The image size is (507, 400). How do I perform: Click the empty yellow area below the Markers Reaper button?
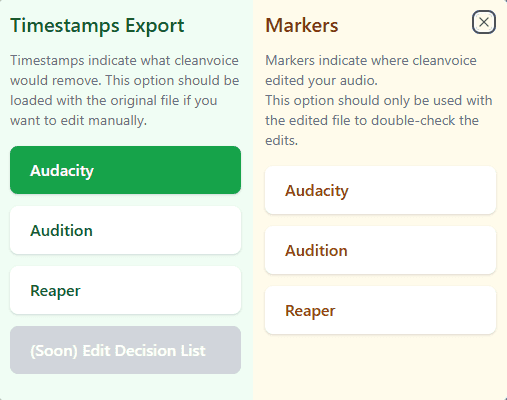pyautogui.click(x=380, y=367)
